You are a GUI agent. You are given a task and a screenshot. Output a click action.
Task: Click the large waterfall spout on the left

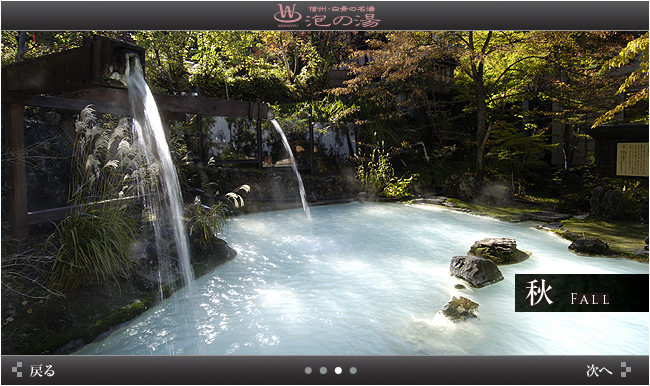(160, 174)
